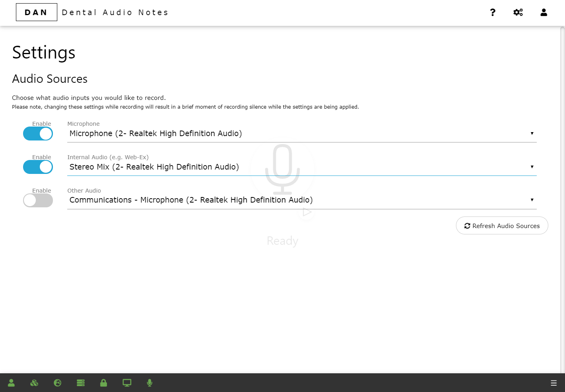Image resolution: width=565 pixels, height=392 pixels.
Task: Open the hamburger menu in bottom bar
Action: coord(553,383)
